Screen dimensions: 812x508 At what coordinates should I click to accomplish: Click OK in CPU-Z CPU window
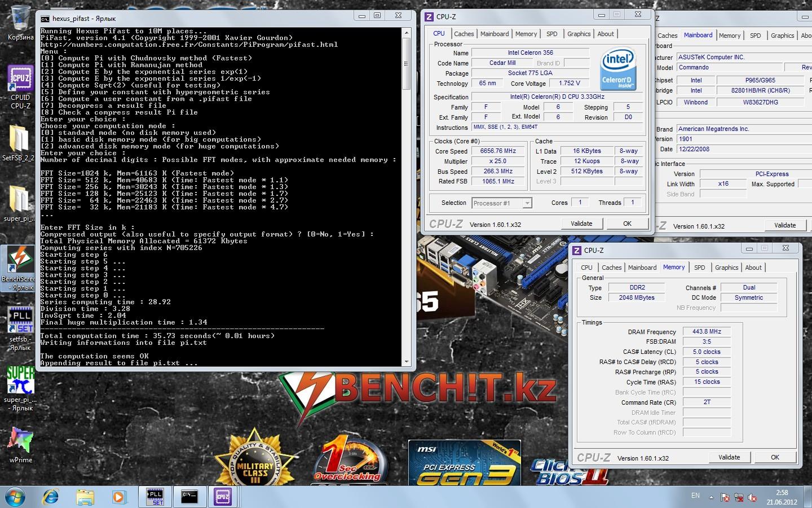click(627, 224)
